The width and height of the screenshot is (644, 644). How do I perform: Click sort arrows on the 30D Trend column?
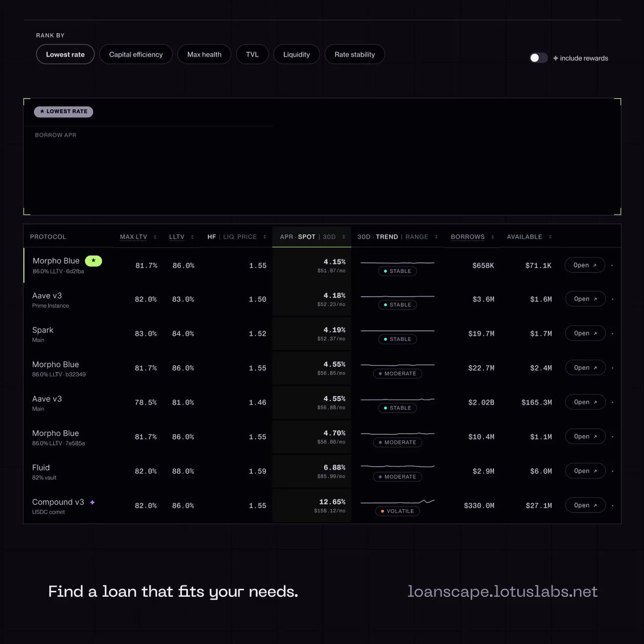click(x=436, y=237)
